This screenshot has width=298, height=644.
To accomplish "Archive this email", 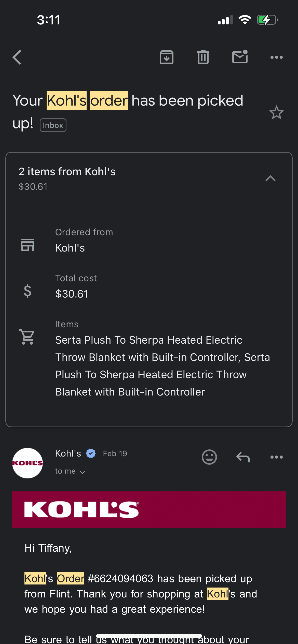I will click(167, 57).
